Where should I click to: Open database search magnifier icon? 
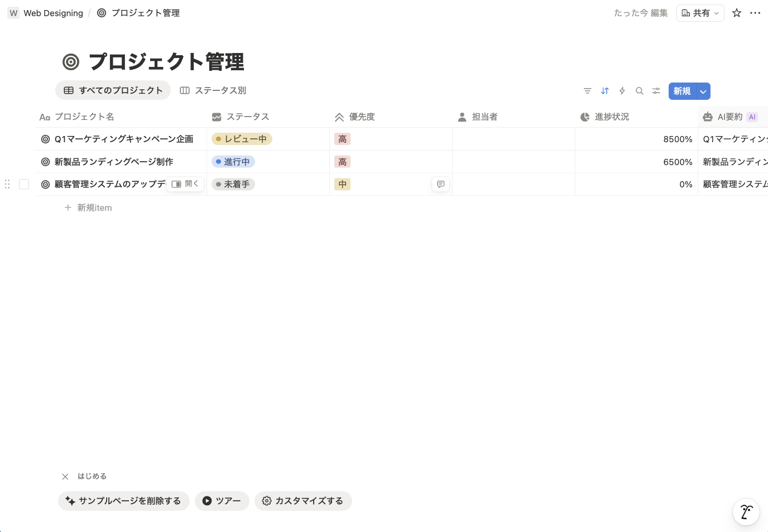pyautogui.click(x=640, y=91)
